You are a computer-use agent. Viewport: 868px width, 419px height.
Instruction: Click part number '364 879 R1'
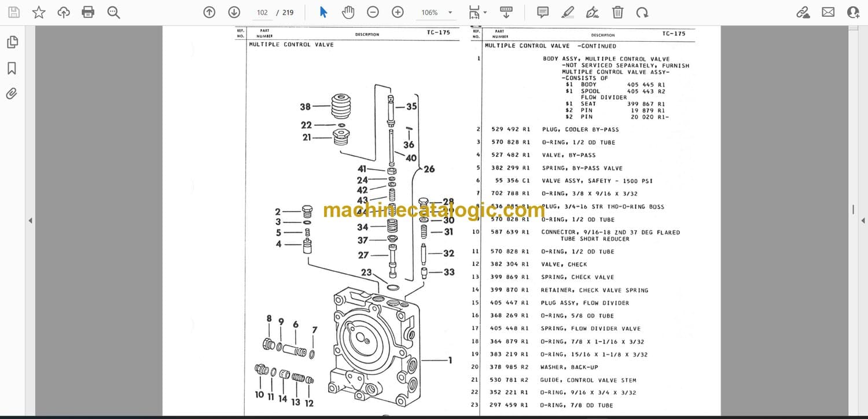pyautogui.click(x=510, y=341)
